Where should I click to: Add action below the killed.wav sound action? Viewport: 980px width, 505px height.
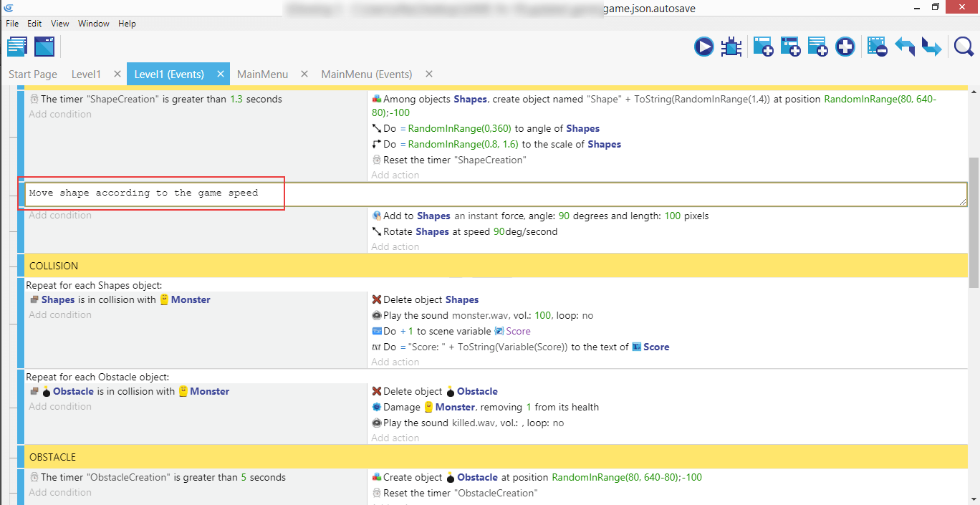tap(395, 438)
